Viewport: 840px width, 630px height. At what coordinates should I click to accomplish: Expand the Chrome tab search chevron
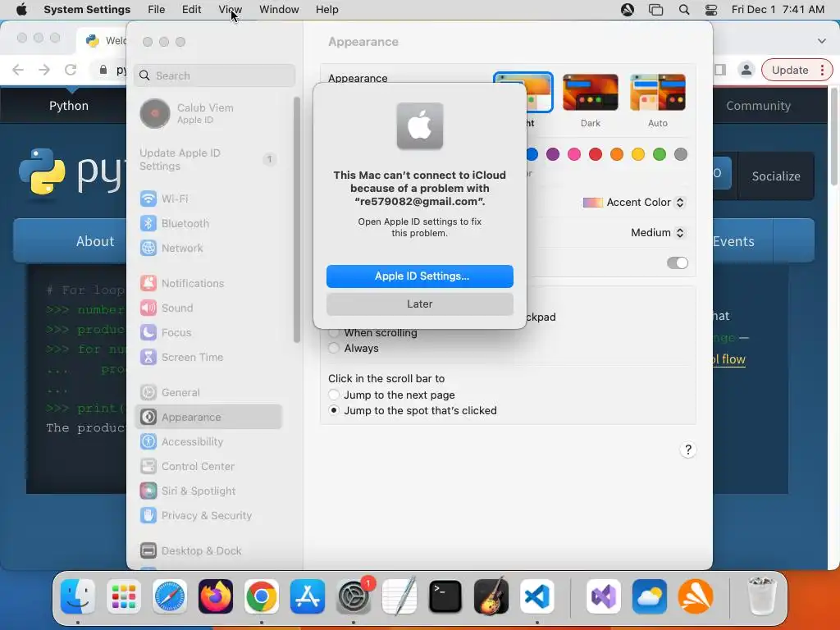coord(821,41)
